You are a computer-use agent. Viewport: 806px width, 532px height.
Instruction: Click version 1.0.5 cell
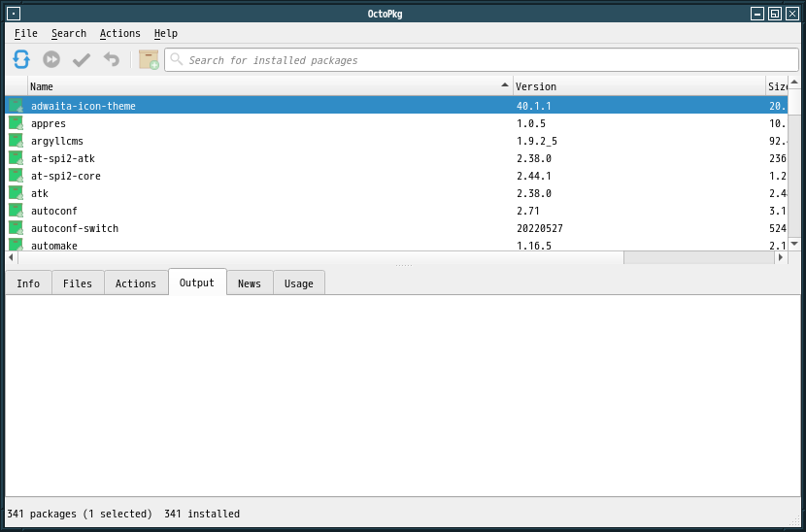[531, 123]
